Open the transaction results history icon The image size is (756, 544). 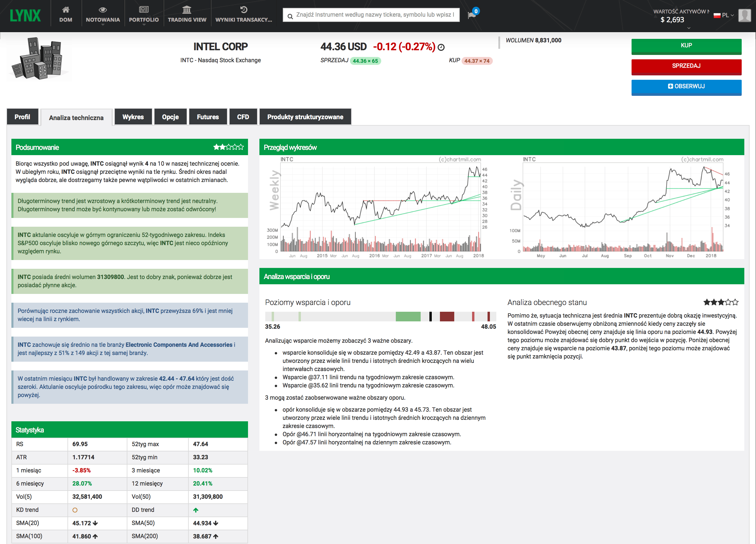(244, 9)
